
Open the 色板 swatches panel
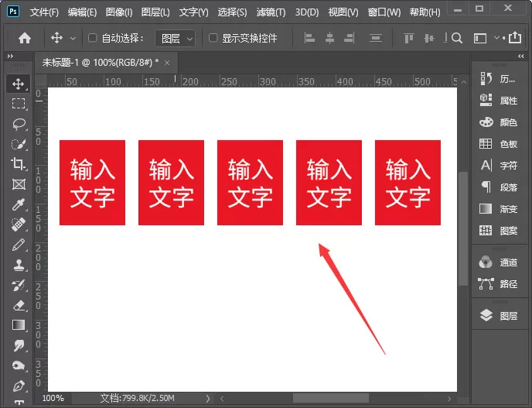point(498,144)
